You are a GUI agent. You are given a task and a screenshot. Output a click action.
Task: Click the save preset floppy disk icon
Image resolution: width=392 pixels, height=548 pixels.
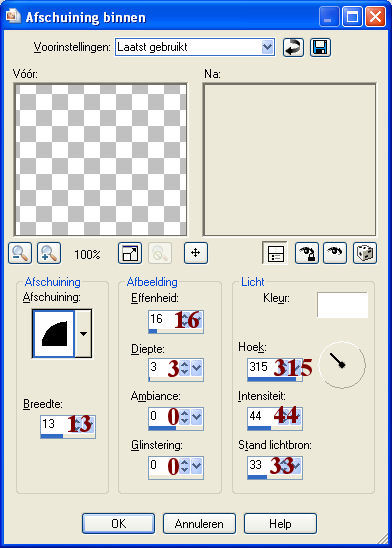click(320, 47)
